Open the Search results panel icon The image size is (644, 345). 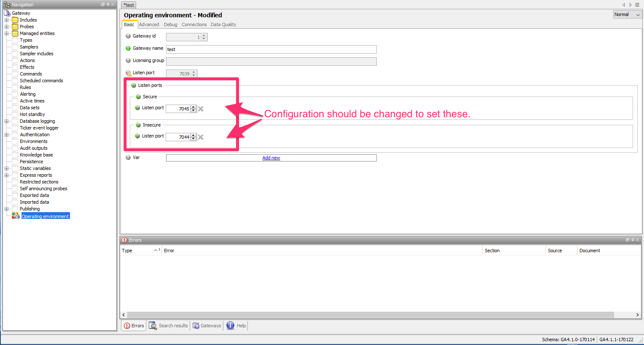[x=153, y=326]
